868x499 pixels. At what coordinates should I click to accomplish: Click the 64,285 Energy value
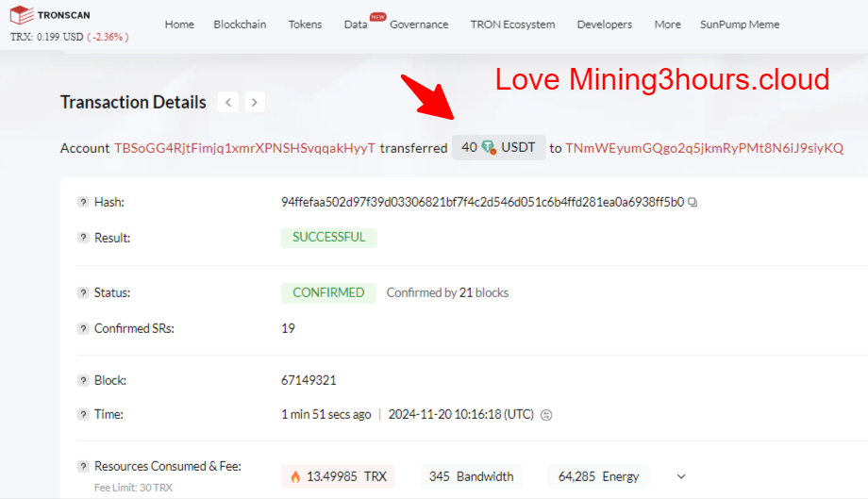click(x=598, y=476)
